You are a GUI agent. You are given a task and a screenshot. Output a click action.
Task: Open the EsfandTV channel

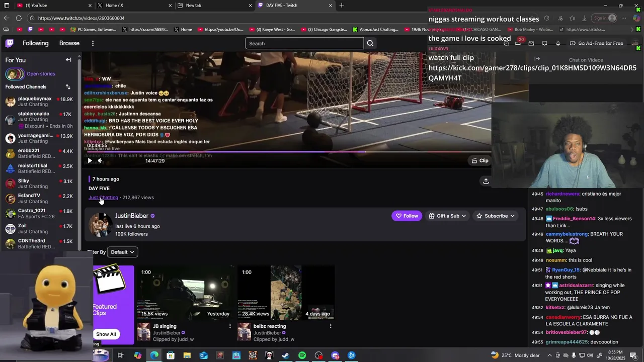pos(39,199)
